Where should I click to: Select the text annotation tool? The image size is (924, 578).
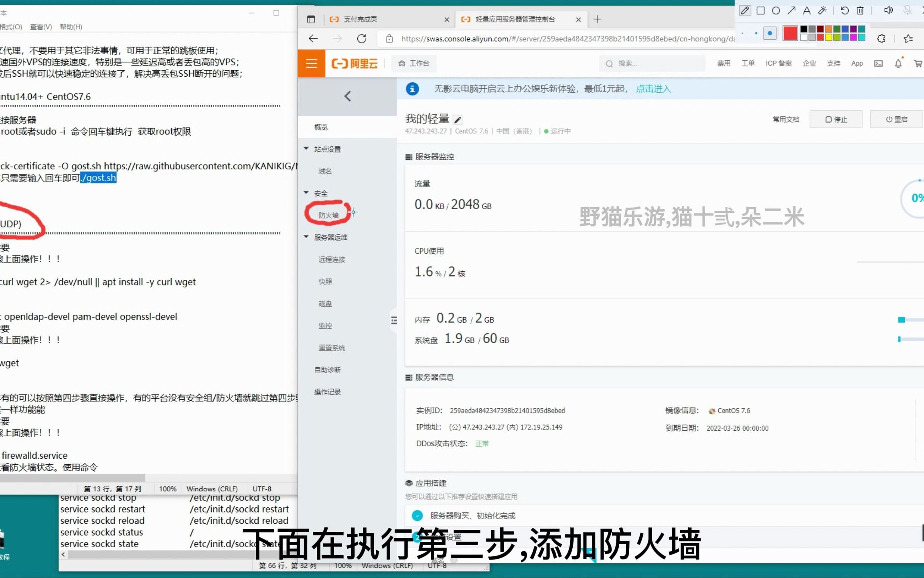point(806,10)
